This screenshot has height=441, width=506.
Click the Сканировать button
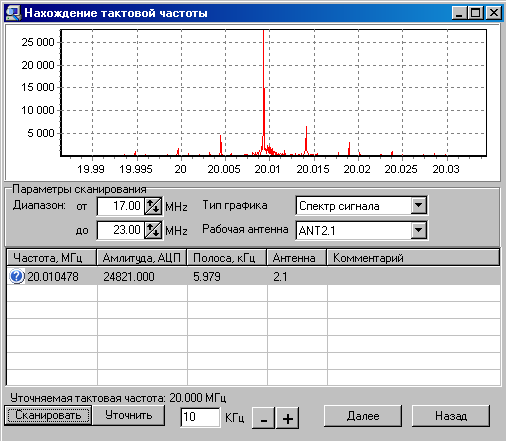tap(48, 415)
